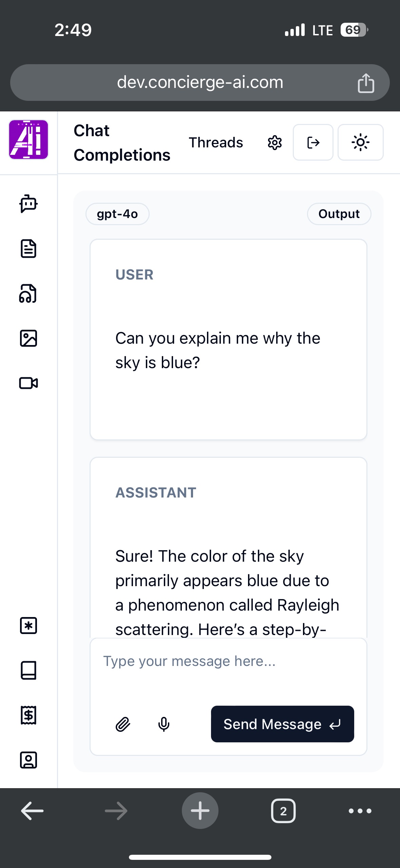Screen dimensions: 400x868
Task: Open the video camera sidebar icon
Action: click(x=28, y=383)
